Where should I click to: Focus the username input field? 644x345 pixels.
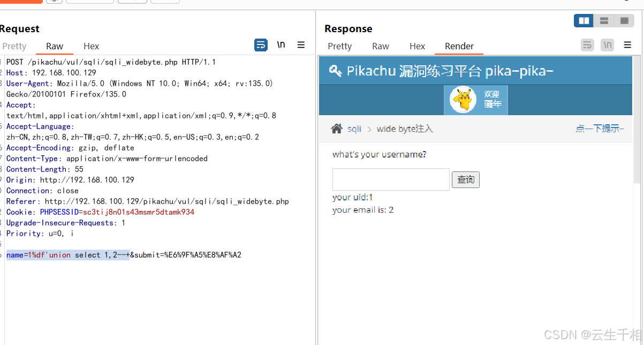391,179
